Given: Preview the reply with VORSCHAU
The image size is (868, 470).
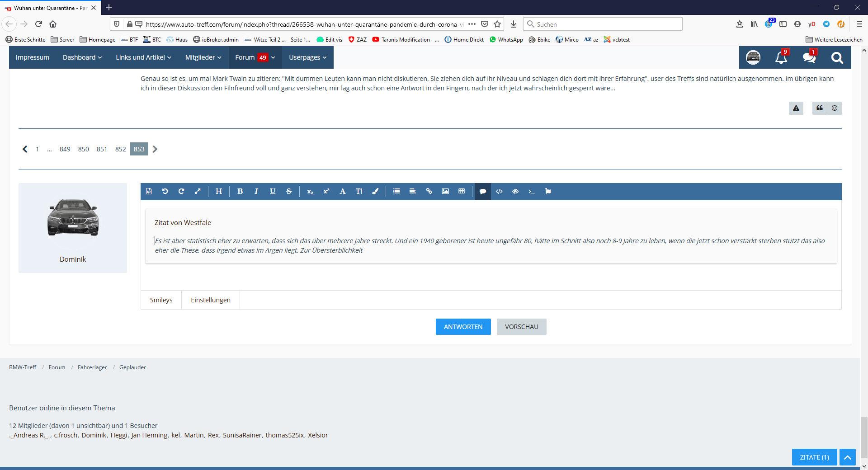Looking at the screenshot, I should coord(522,327).
